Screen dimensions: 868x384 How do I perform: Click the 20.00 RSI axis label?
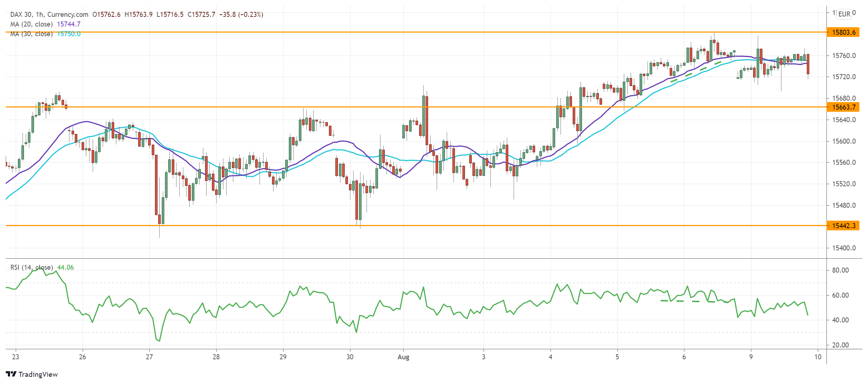[840, 345]
